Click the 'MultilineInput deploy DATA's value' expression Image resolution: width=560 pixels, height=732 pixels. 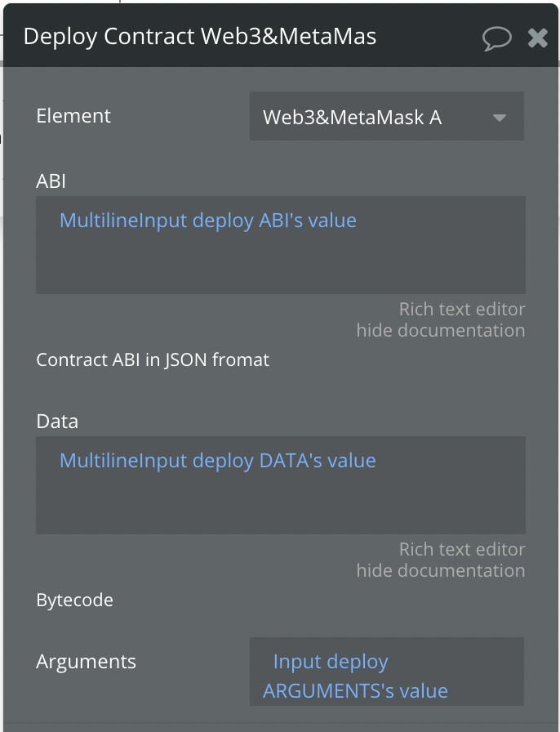click(218, 461)
